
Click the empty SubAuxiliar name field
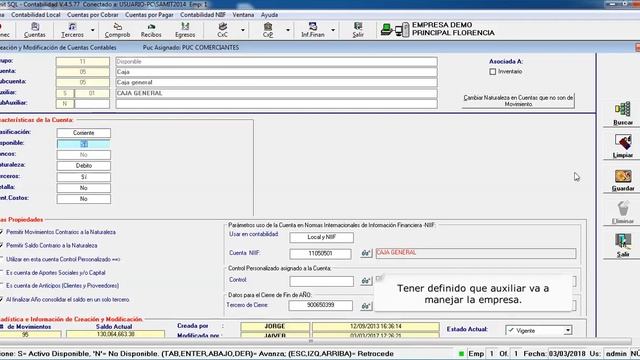(276, 104)
